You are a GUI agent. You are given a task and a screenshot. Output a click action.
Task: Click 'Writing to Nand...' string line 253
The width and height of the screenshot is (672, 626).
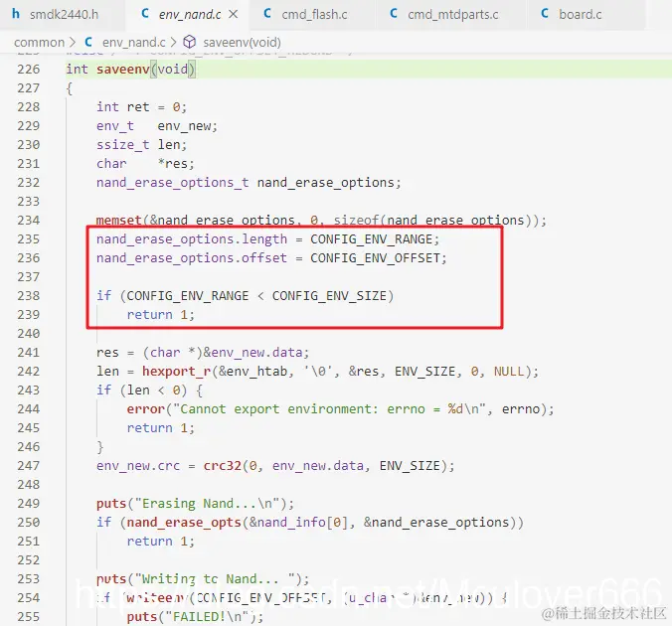click(215, 579)
